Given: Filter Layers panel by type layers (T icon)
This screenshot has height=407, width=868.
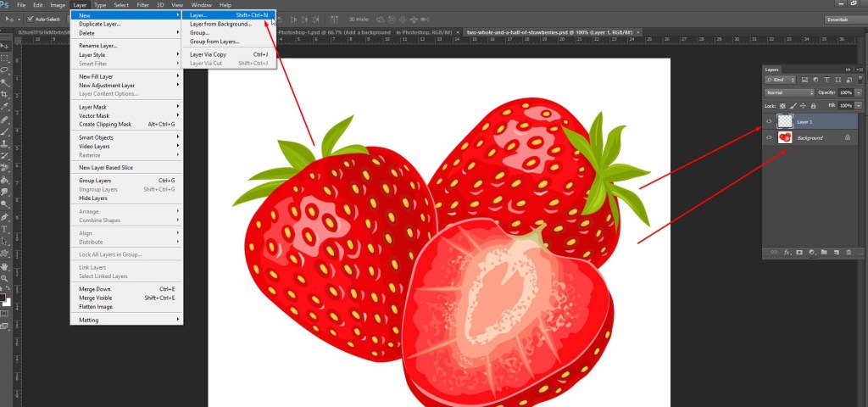Looking at the screenshot, I should 826,80.
